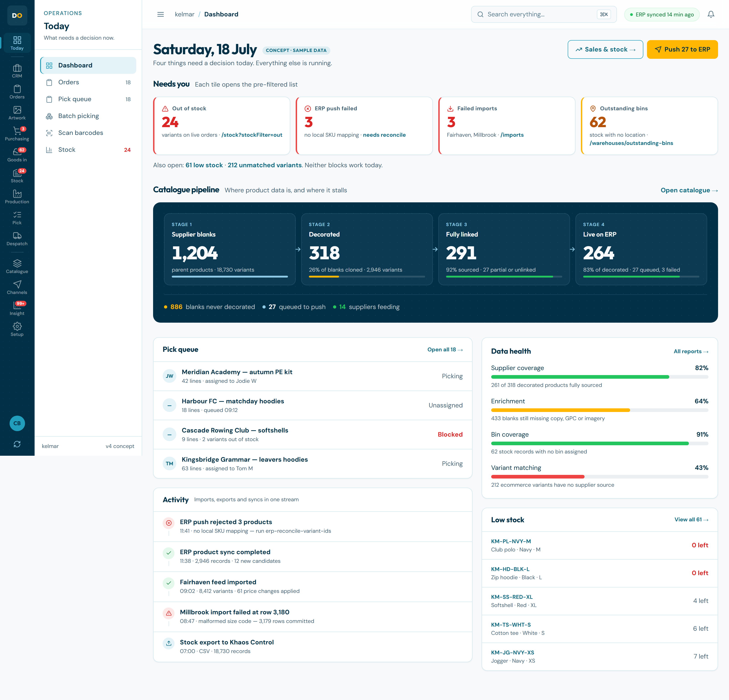The height and width of the screenshot is (700, 729).
Task: Select Batch picking in the Today menu
Action: pyautogui.click(x=88, y=116)
